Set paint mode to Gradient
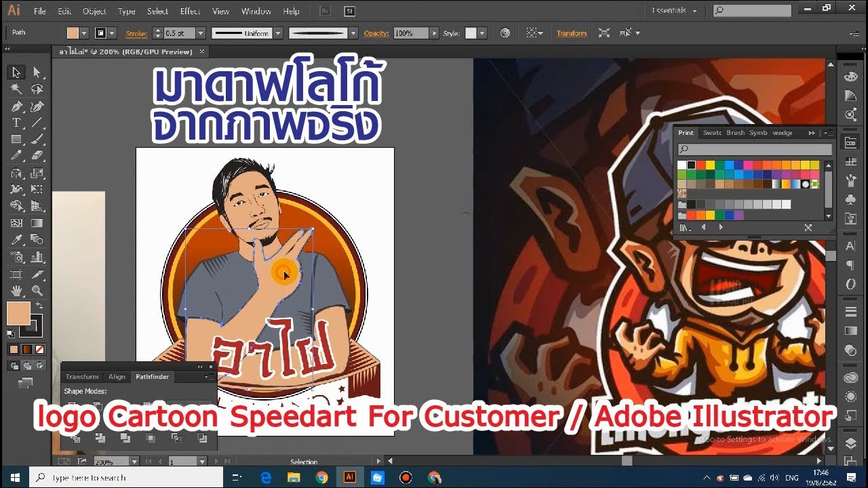 click(27, 350)
